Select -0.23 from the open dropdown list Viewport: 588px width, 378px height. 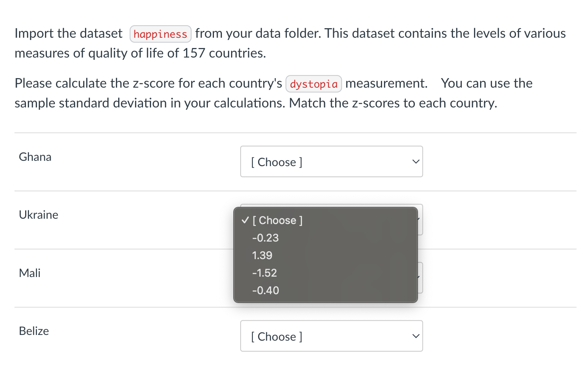click(265, 238)
